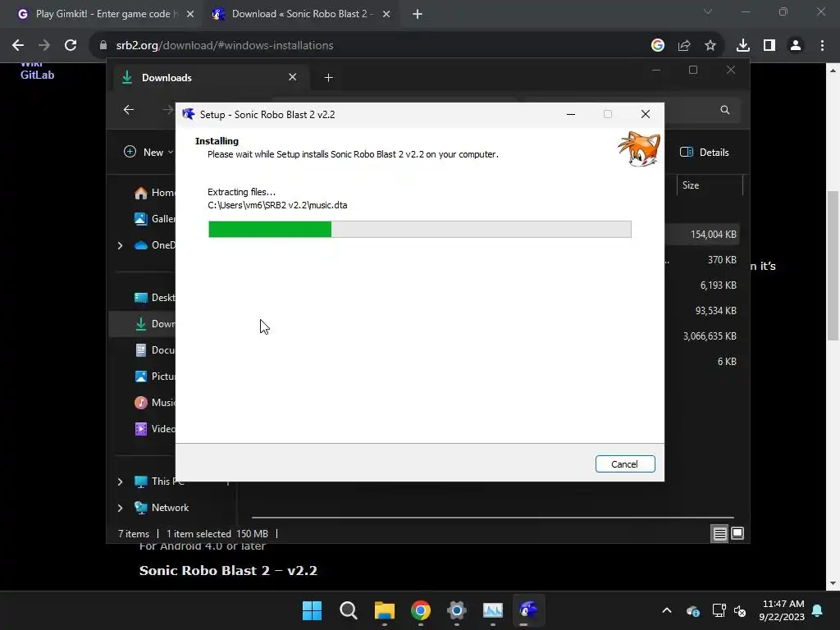Select the 370 KB file row
Image resolution: width=840 pixels, height=630 pixels.
click(x=702, y=260)
